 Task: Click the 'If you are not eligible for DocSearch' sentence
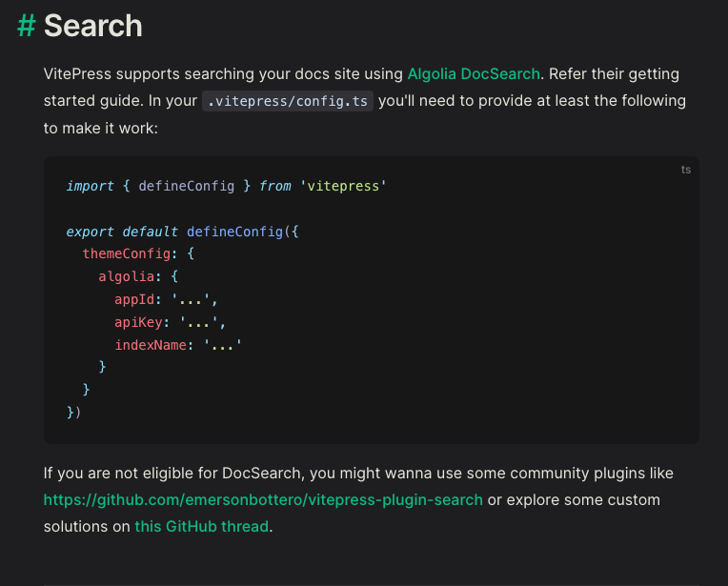358,473
